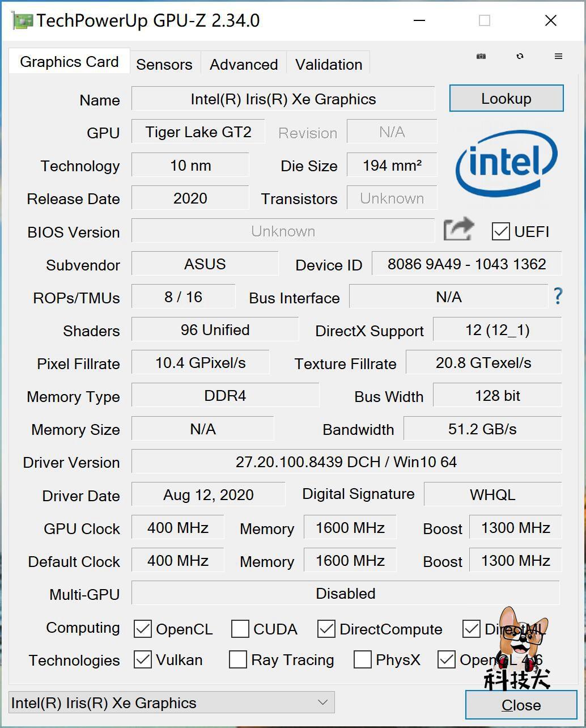This screenshot has width=586, height=728.
Task: Take a screenshot with the camera icon
Action: point(481,56)
